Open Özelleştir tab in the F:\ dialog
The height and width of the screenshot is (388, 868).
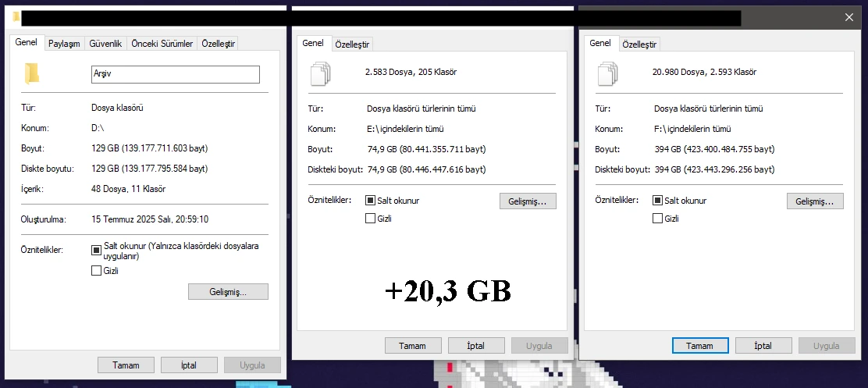639,44
